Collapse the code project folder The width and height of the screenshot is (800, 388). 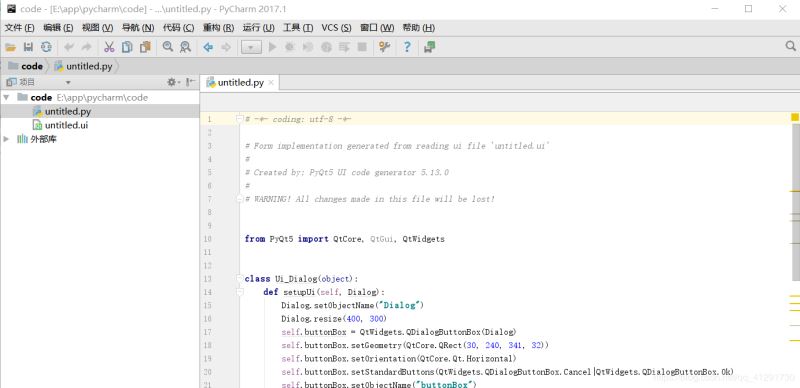pyautogui.click(x=6, y=97)
